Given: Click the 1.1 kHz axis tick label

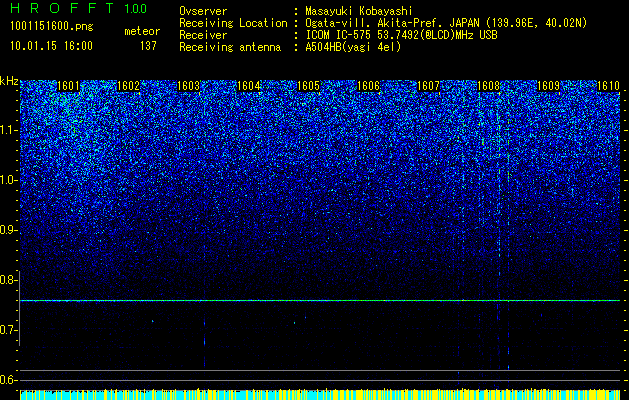Looking at the screenshot, I should coord(9,130).
